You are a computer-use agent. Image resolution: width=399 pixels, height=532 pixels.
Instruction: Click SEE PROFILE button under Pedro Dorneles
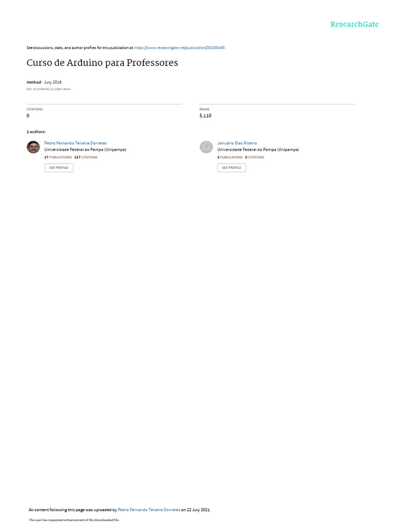tap(59, 168)
